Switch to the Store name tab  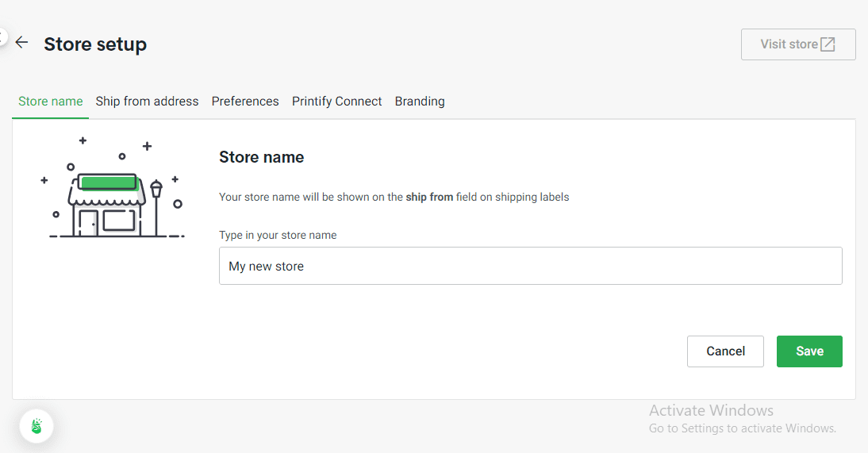pos(51,102)
